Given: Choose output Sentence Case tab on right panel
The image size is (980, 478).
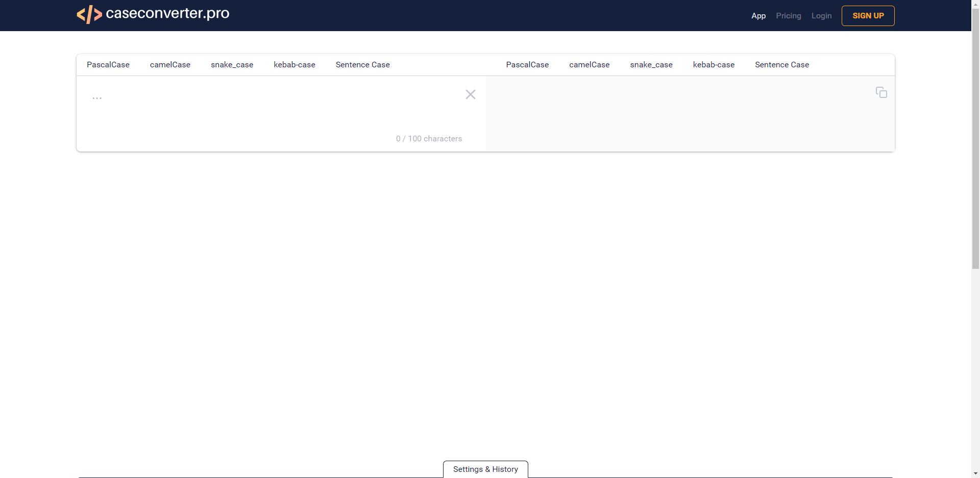Looking at the screenshot, I should click(782, 65).
